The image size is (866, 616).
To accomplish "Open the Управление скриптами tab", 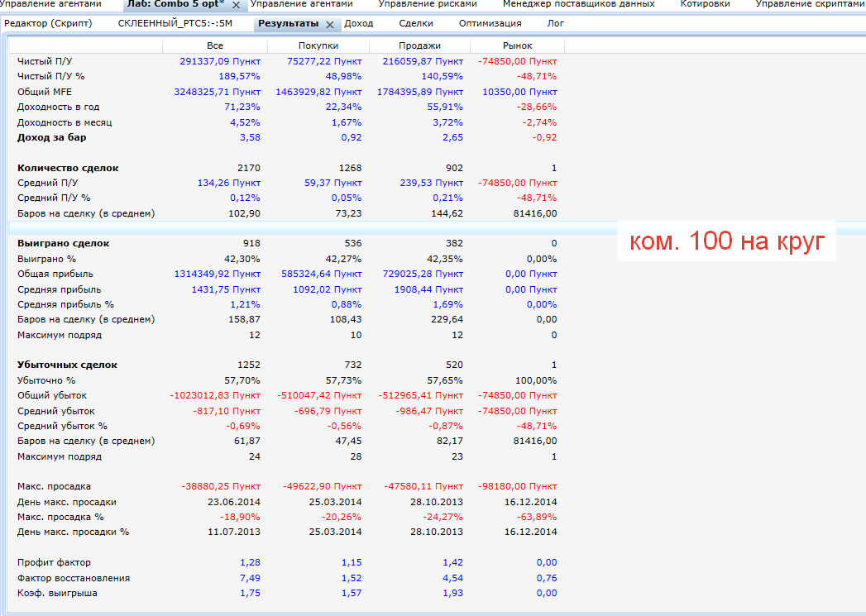I will [809, 4].
